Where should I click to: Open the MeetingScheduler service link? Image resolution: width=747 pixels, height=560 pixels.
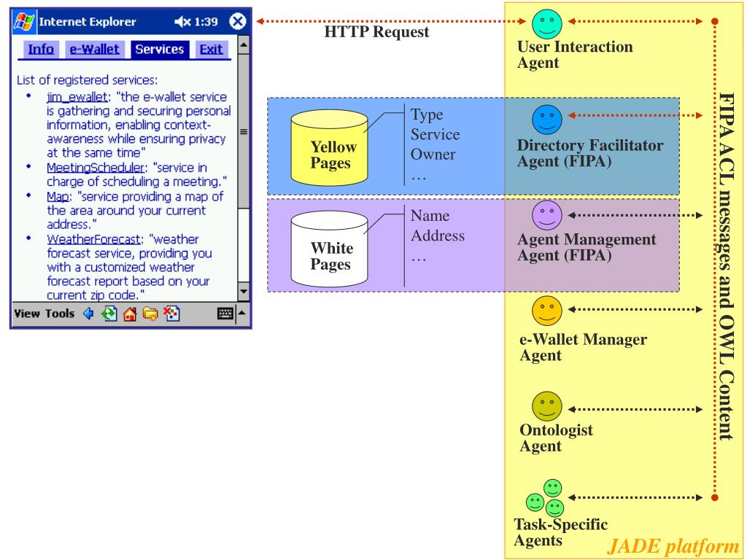click(x=96, y=168)
